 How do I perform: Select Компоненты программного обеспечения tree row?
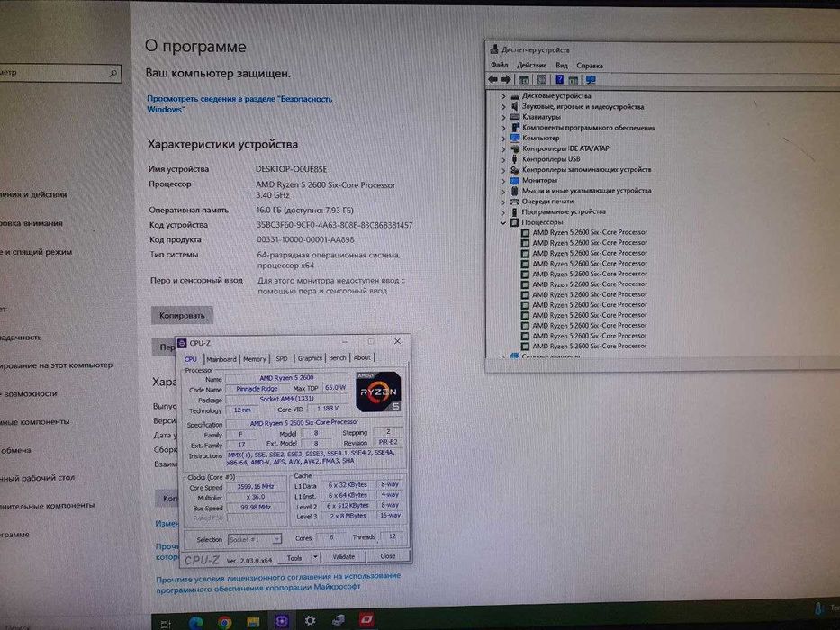tap(588, 128)
